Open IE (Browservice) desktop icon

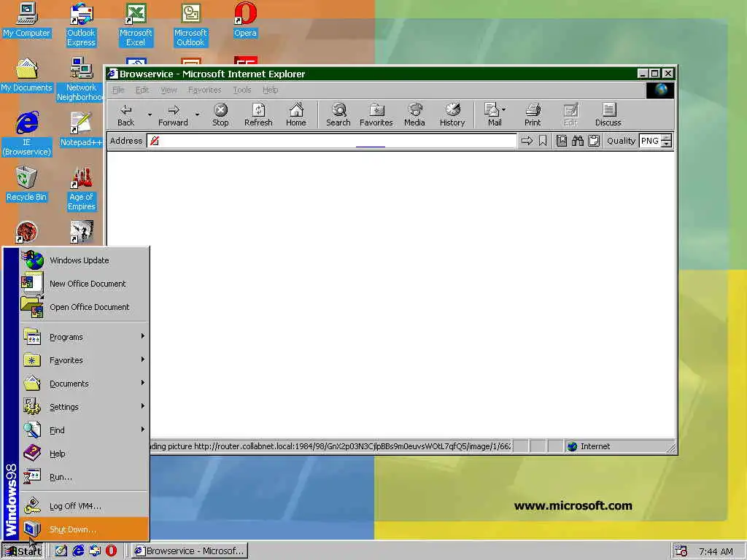coord(27,134)
